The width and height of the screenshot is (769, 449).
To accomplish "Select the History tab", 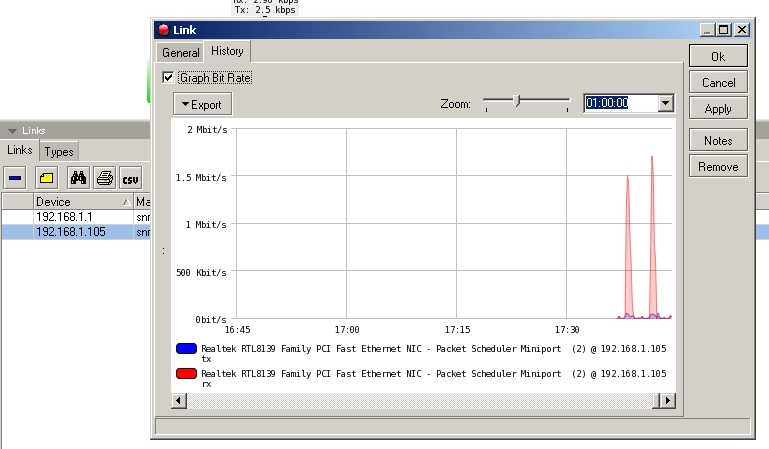I will [227, 51].
